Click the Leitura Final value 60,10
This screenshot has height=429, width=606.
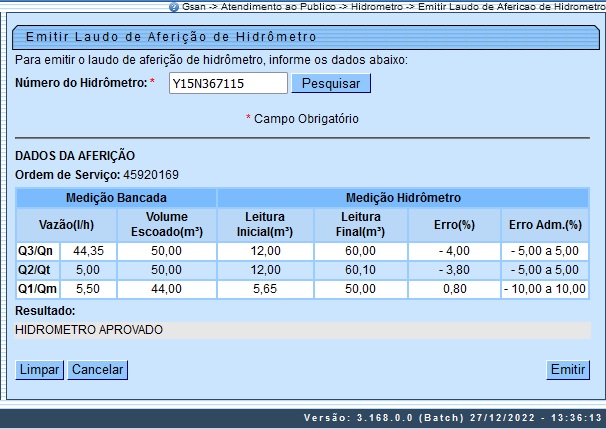coord(360,270)
